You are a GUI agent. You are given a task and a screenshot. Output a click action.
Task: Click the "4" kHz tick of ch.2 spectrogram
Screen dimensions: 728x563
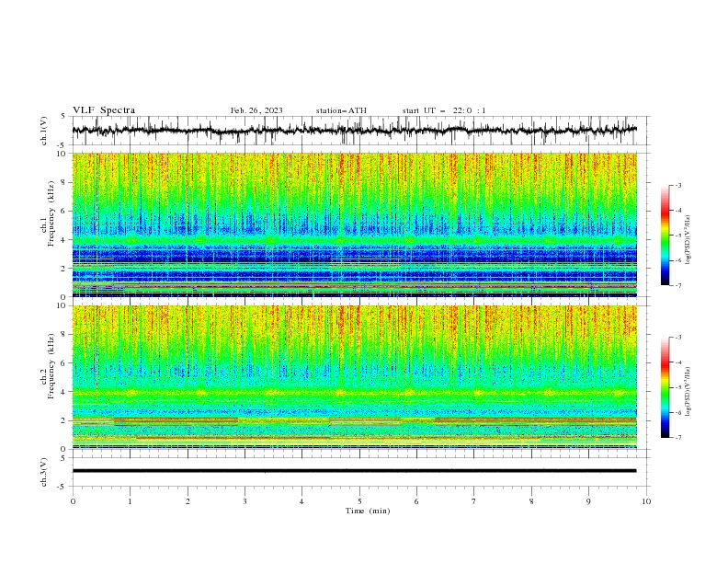pos(64,392)
